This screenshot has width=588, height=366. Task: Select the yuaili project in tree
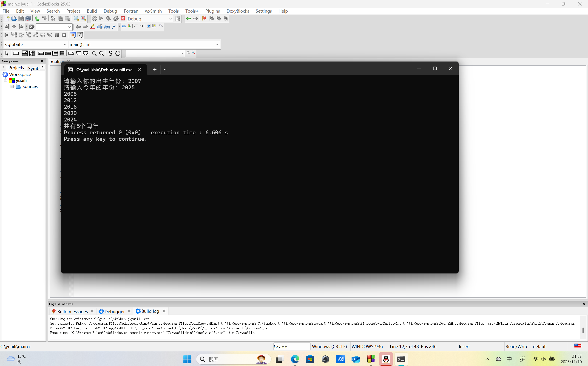[x=21, y=80]
